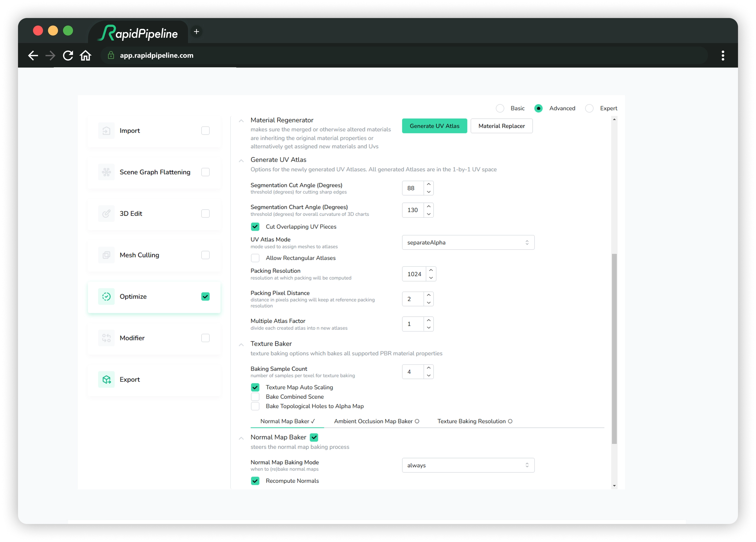Select the Advanced mode radio button

[538, 108]
